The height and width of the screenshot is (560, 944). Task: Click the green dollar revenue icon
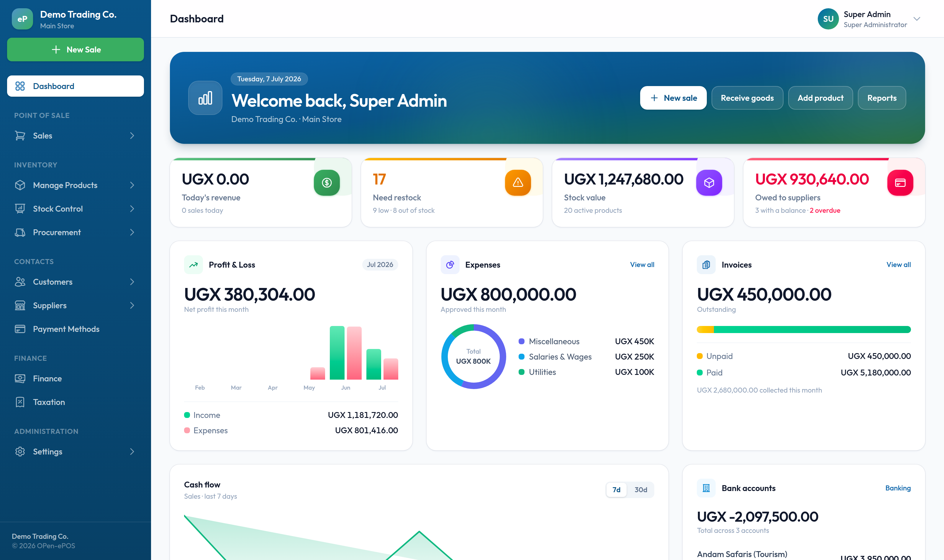(327, 183)
